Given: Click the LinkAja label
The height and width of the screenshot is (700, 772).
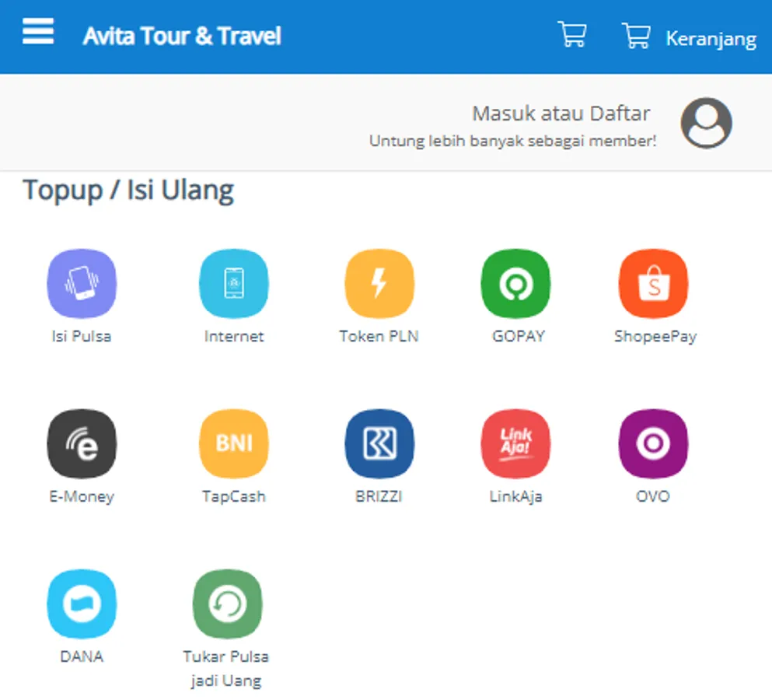Looking at the screenshot, I should (x=515, y=496).
